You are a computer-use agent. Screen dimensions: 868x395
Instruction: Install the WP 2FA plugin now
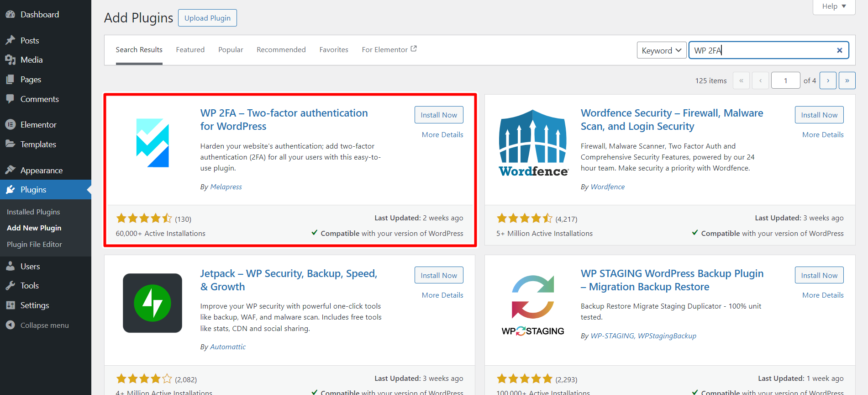439,115
